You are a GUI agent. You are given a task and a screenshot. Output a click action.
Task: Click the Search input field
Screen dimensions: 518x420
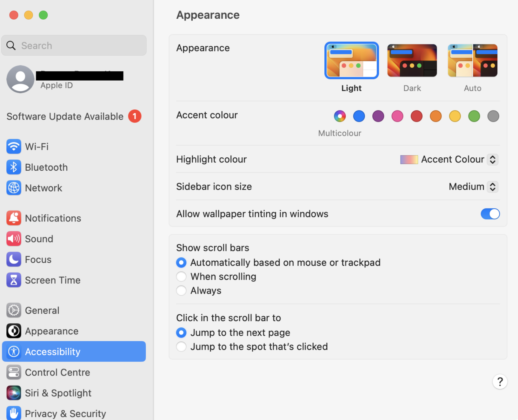pos(74,45)
